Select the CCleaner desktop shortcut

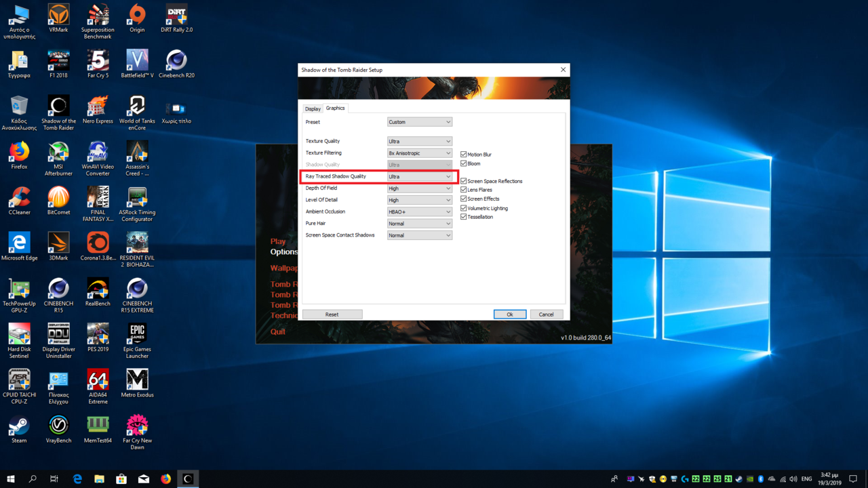[x=19, y=201]
